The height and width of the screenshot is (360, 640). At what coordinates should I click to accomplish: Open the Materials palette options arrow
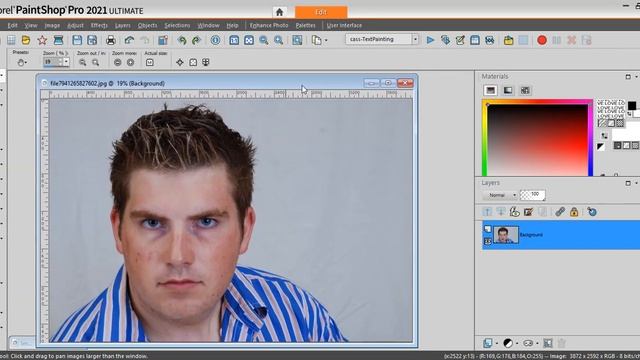point(636,77)
